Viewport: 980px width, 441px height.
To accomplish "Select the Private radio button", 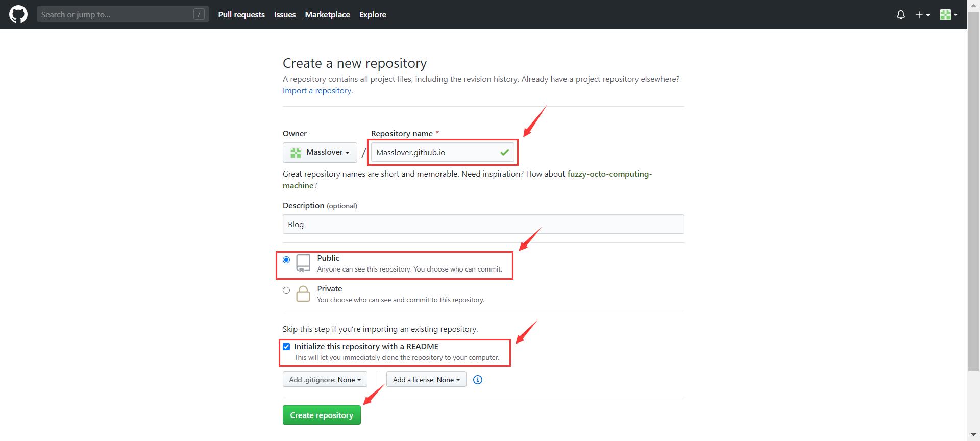I will 286,290.
